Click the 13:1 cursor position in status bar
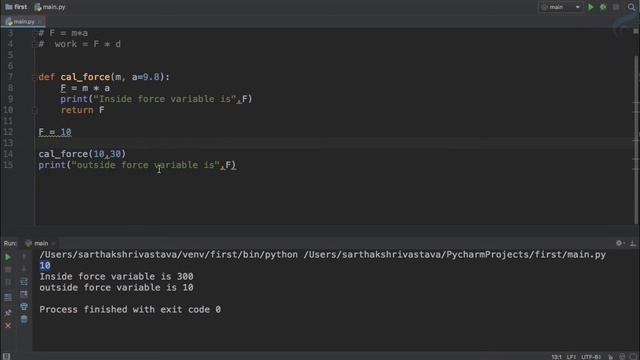The height and width of the screenshot is (360, 640). 557,357
